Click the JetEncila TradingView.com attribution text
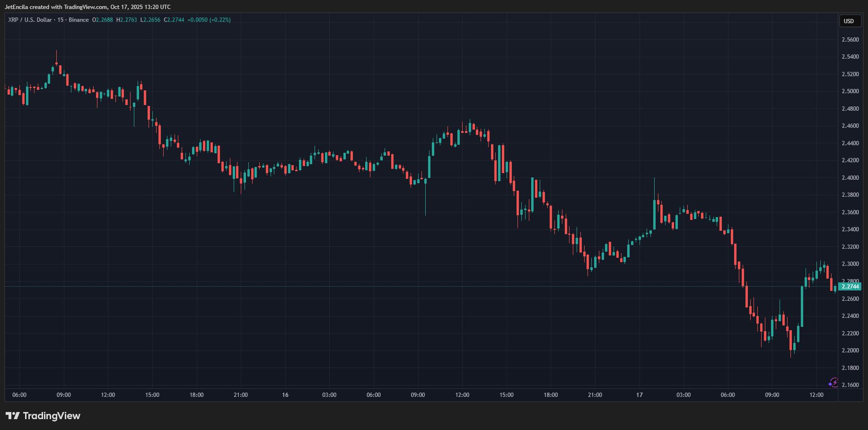The width and height of the screenshot is (868, 430). (88, 7)
